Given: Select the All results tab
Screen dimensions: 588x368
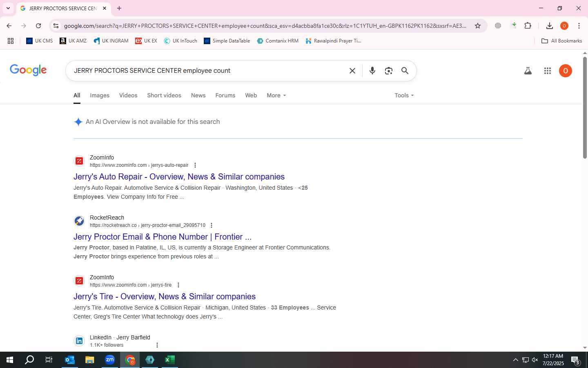Looking at the screenshot, I should point(77,95).
